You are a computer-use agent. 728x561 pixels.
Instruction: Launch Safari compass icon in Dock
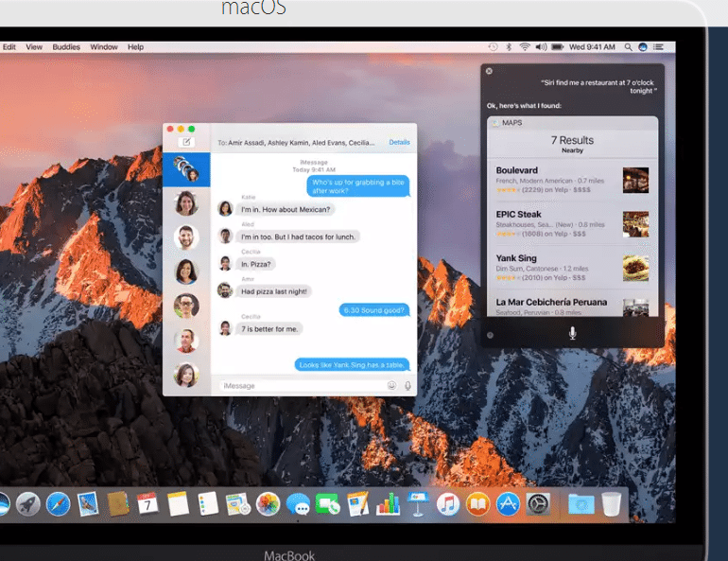click(x=58, y=504)
